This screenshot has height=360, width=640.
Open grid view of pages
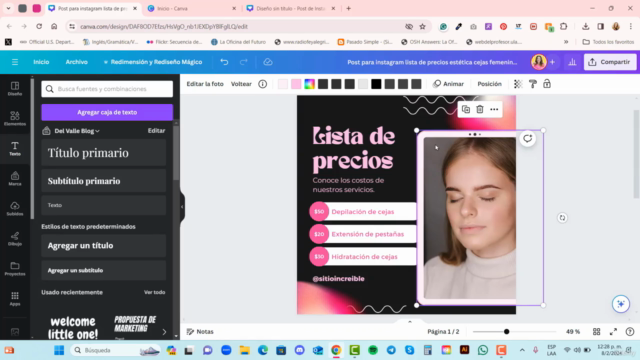point(596,332)
